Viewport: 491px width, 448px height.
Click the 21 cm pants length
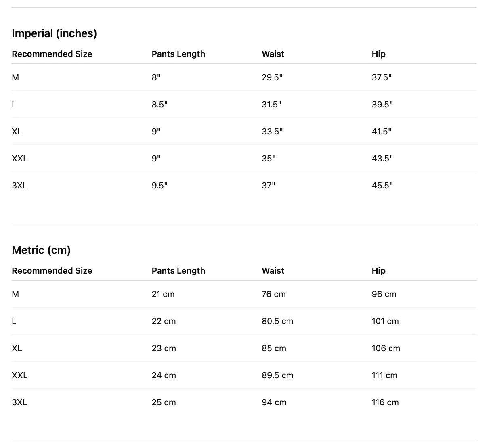tap(163, 294)
